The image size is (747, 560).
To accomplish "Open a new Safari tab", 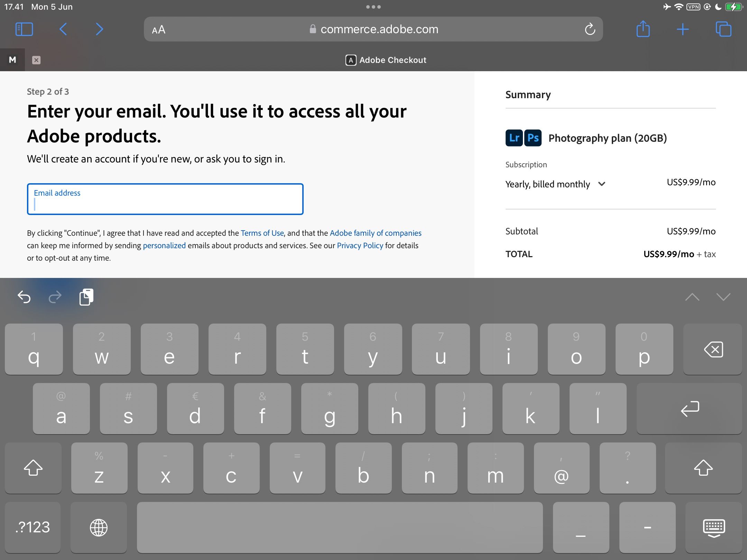I will pos(683,29).
